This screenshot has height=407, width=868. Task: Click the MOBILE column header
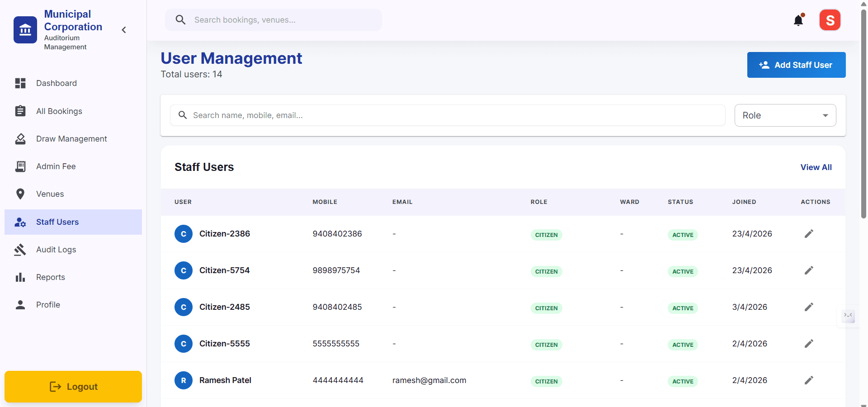(x=325, y=202)
